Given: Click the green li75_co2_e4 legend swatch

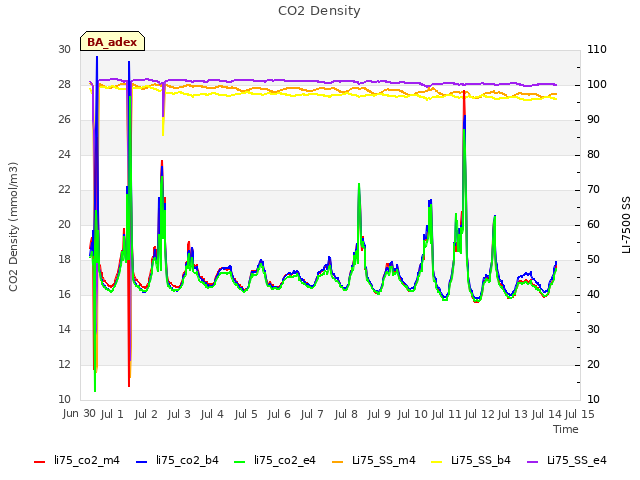Looking at the screenshot, I should click(239, 462).
